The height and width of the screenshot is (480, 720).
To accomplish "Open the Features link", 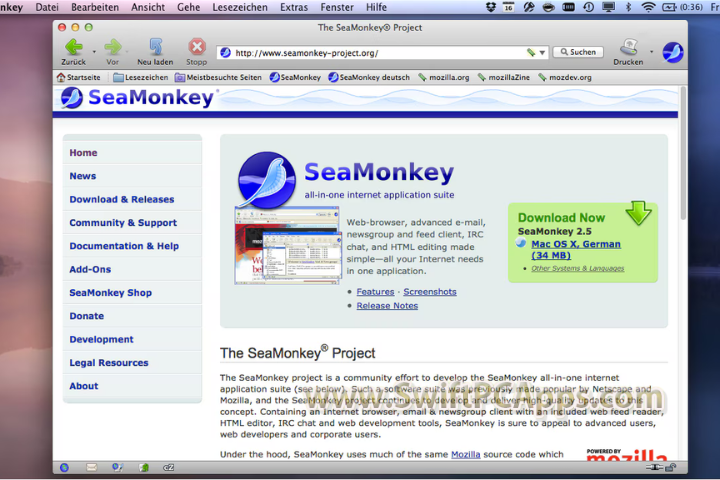I will click(375, 292).
